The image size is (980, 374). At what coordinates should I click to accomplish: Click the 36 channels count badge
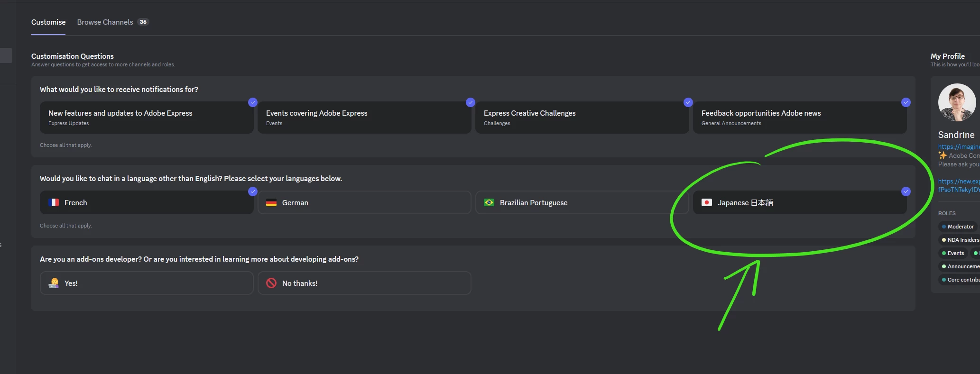point(143,22)
